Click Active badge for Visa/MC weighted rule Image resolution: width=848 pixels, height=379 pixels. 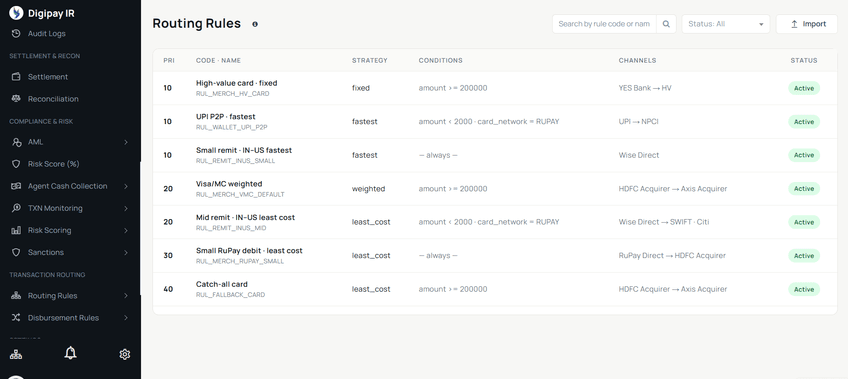804,189
